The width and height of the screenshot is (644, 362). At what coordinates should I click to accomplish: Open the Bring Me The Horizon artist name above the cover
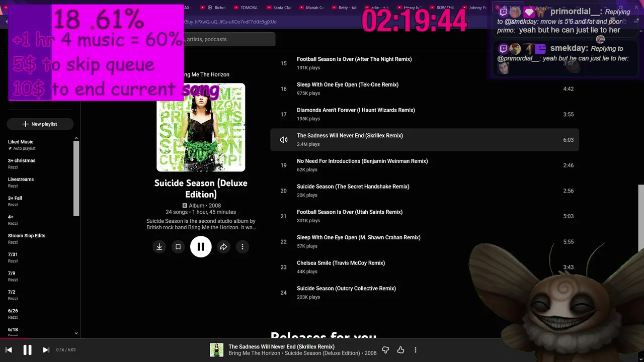point(206,74)
